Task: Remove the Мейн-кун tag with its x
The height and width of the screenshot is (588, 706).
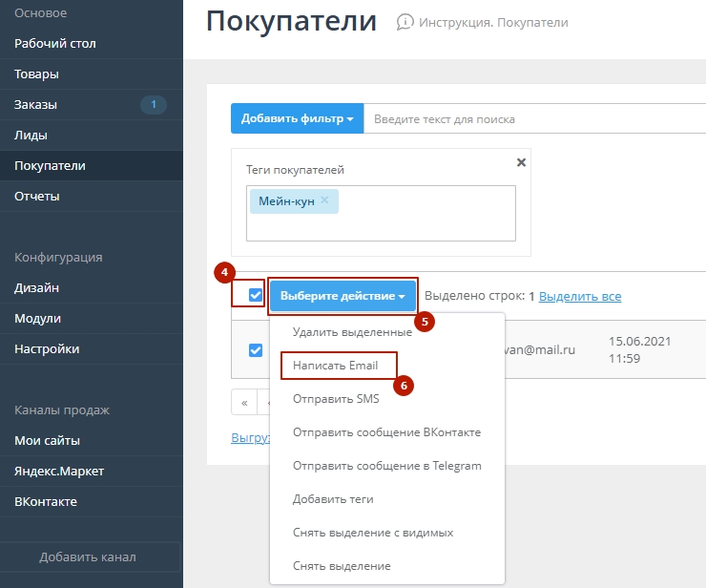Action: pos(324,200)
